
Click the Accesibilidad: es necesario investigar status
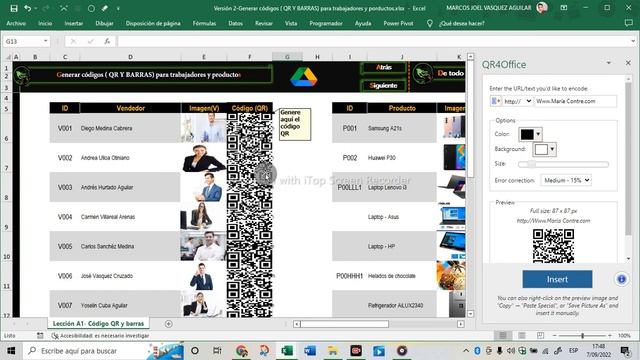100,336
